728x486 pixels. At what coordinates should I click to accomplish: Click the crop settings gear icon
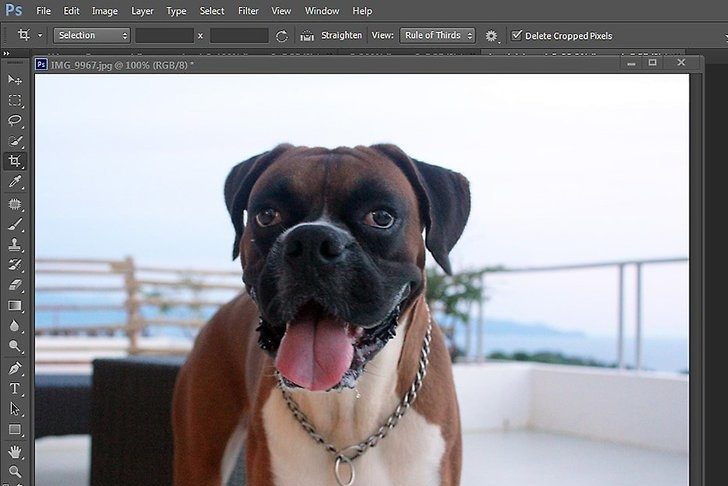click(x=491, y=36)
